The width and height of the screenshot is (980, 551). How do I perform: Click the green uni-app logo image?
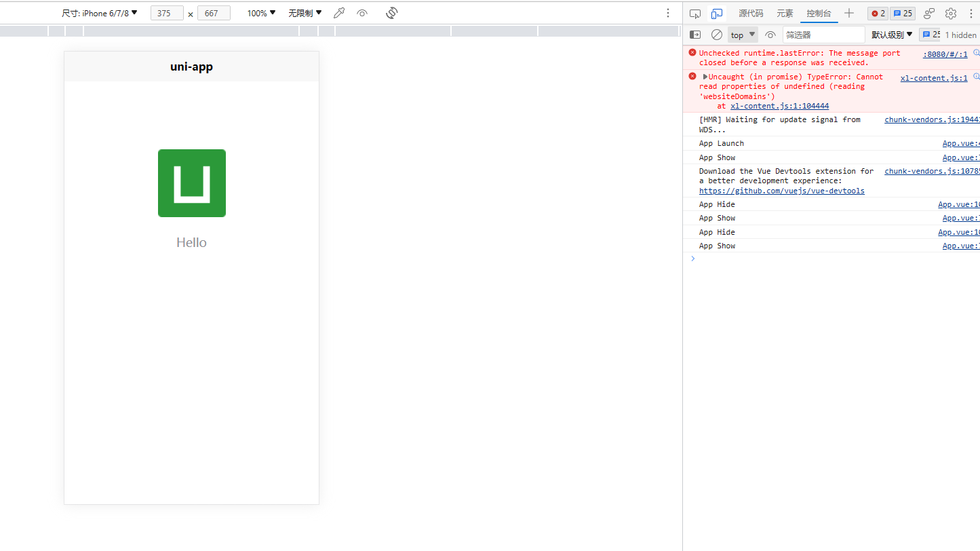pyautogui.click(x=192, y=183)
